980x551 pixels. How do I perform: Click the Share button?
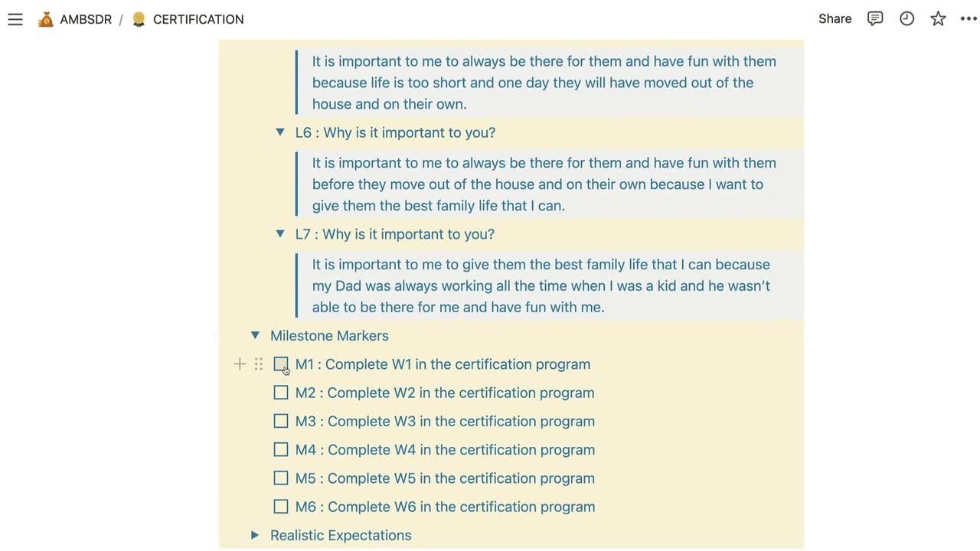pyautogui.click(x=835, y=19)
